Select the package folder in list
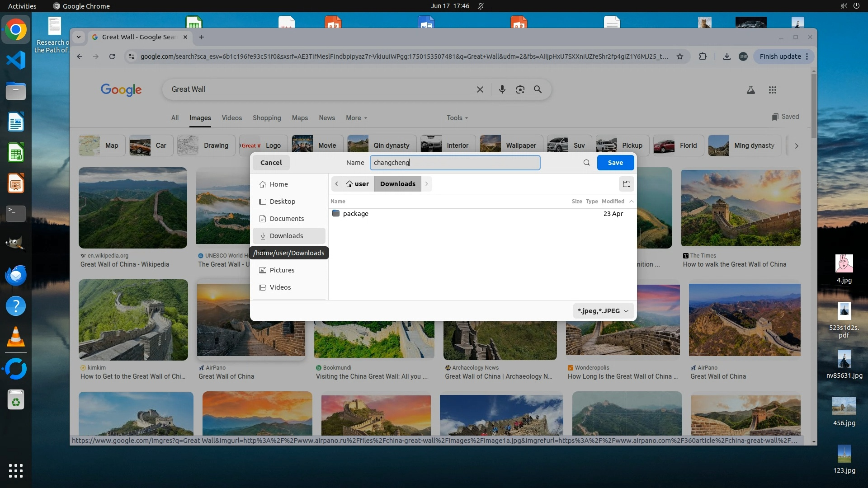Viewport: 868px width, 488px height. (355, 214)
